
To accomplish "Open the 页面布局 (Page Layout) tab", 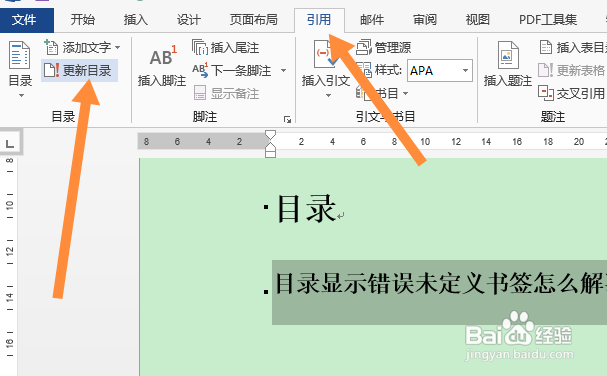I will tap(254, 20).
